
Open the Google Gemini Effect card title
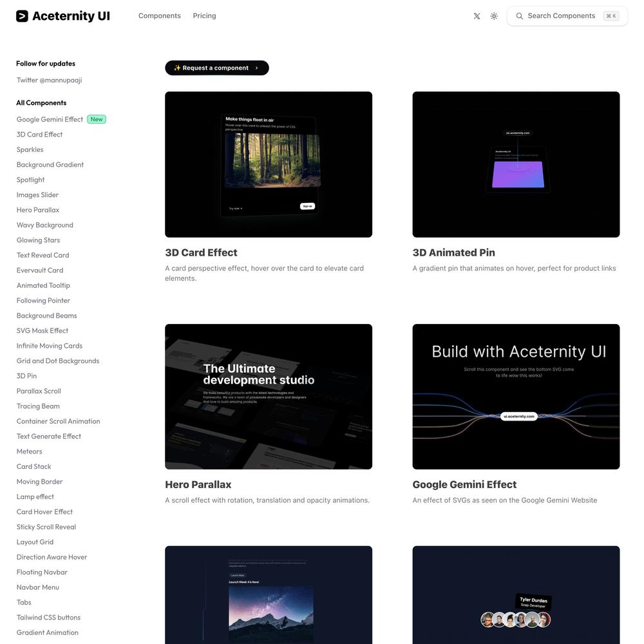[x=464, y=485]
